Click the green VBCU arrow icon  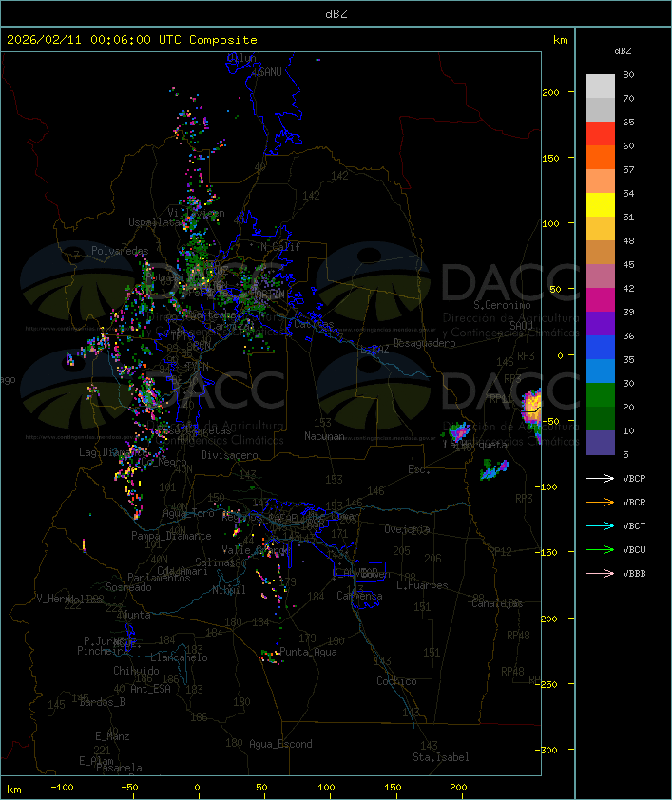pyautogui.click(x=600, y=549)
